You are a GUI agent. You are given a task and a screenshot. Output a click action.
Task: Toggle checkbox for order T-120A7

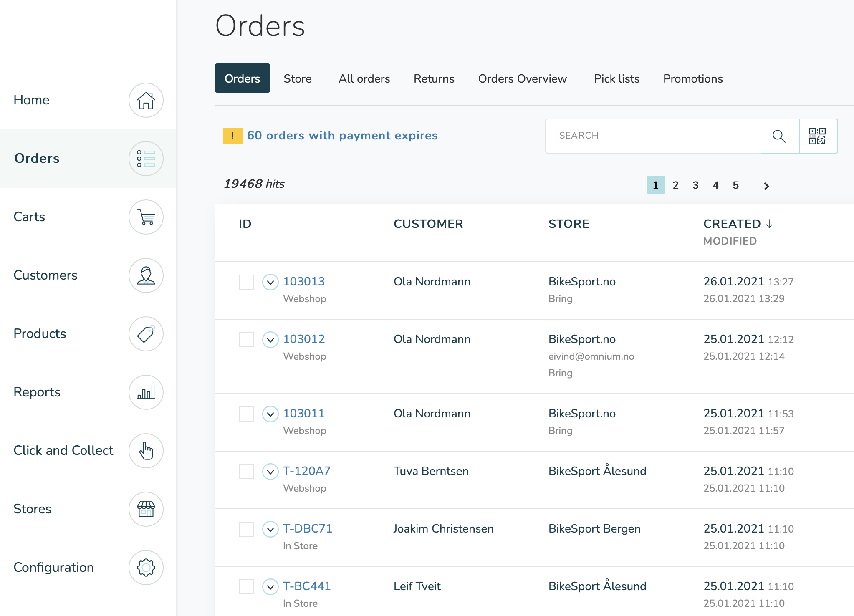[x=247, y=472]
